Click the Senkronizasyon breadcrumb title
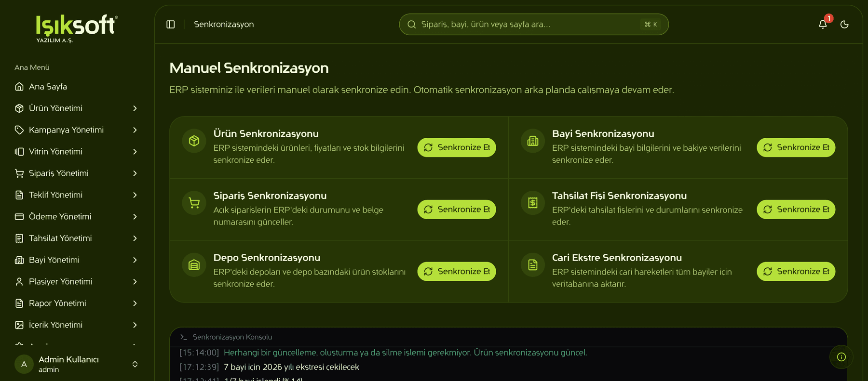The image size is (868, 381). click(x=224, y=25)
